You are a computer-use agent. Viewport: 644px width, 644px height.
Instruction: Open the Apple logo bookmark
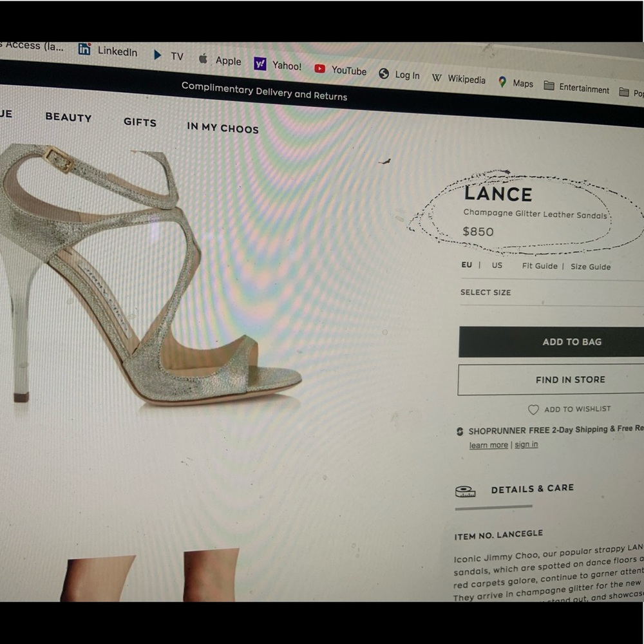(x=203, y=59)
